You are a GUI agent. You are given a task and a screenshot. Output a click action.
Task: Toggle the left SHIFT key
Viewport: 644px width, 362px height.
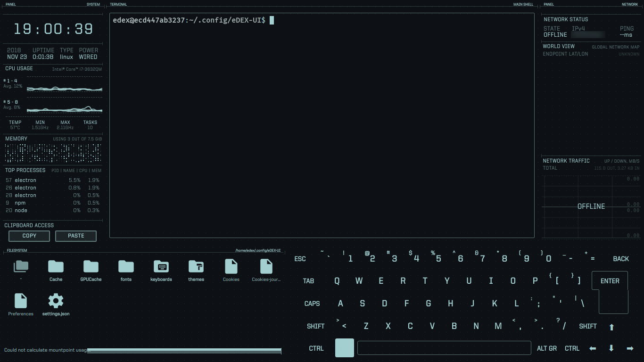[315, 326]
